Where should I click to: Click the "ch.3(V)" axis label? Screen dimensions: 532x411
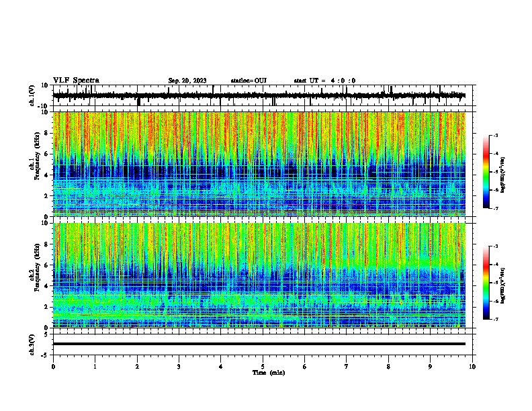coord(32,345)
